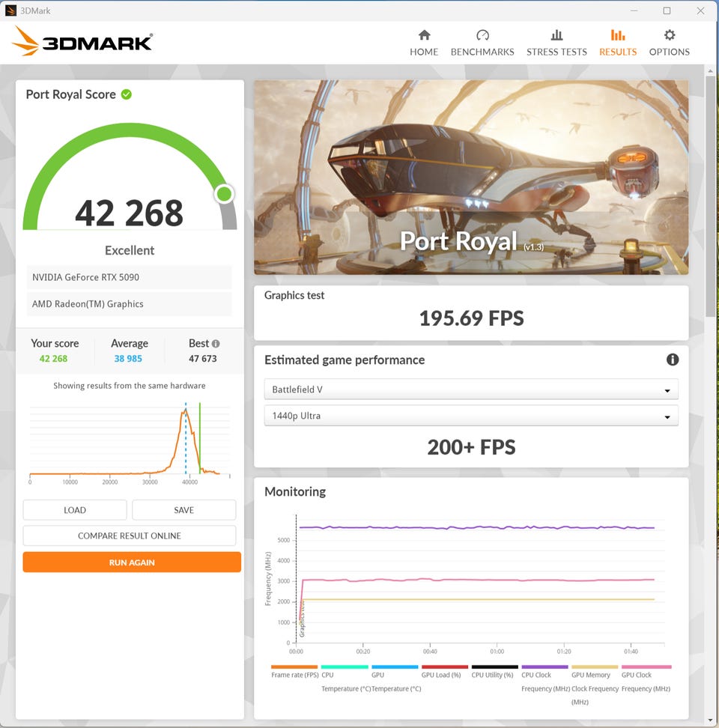719x728 pixels.
Task: Click the SAVE button
Action: point(183,510)
